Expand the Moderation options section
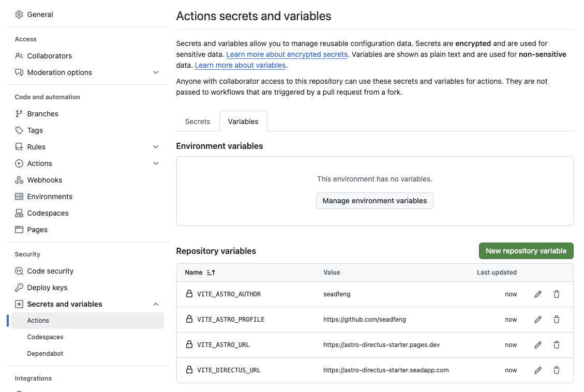584x392 pixels. pyautogui.click(x=156, y=72)
